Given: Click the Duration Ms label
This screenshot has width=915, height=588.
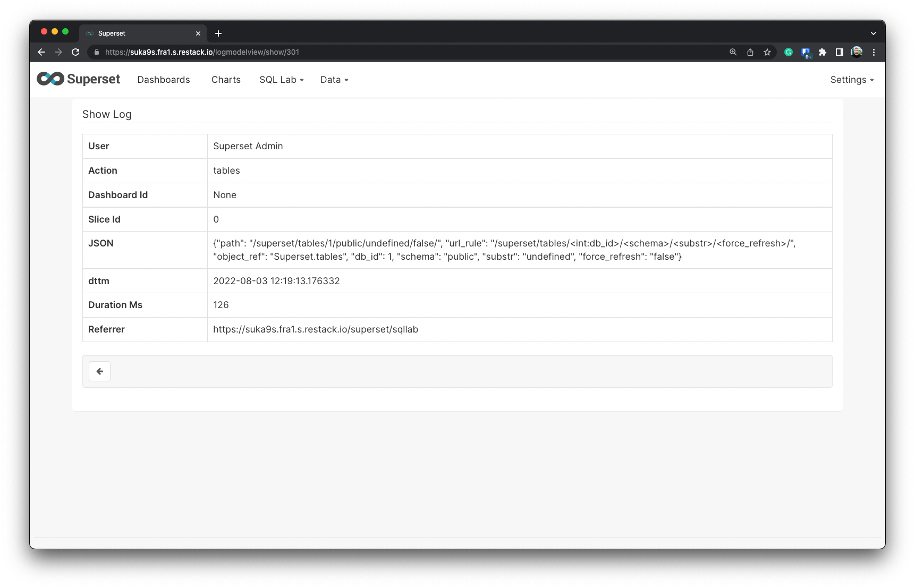Looking at the screenshot, I should click(x=115, y=305).
